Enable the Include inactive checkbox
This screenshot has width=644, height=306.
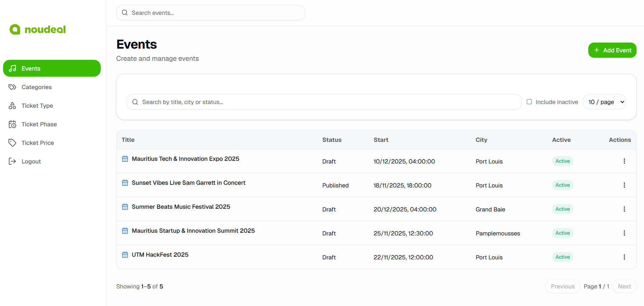[529, 102]
